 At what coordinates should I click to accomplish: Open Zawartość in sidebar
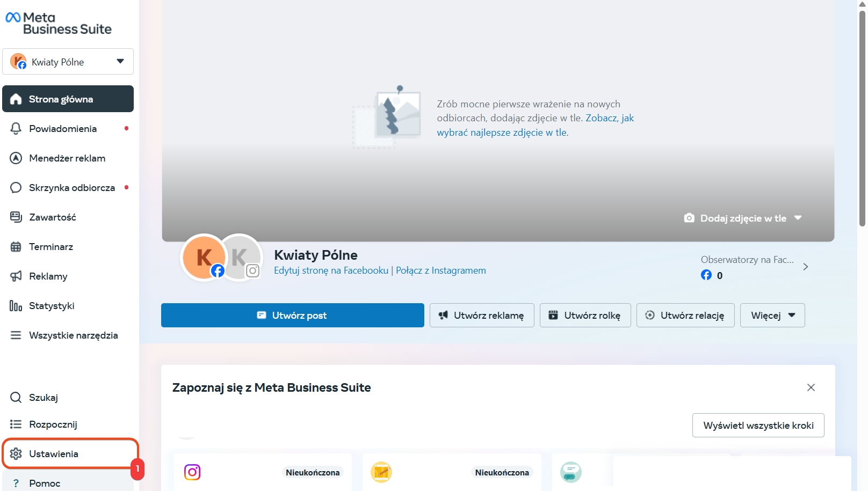click(68, 217)
